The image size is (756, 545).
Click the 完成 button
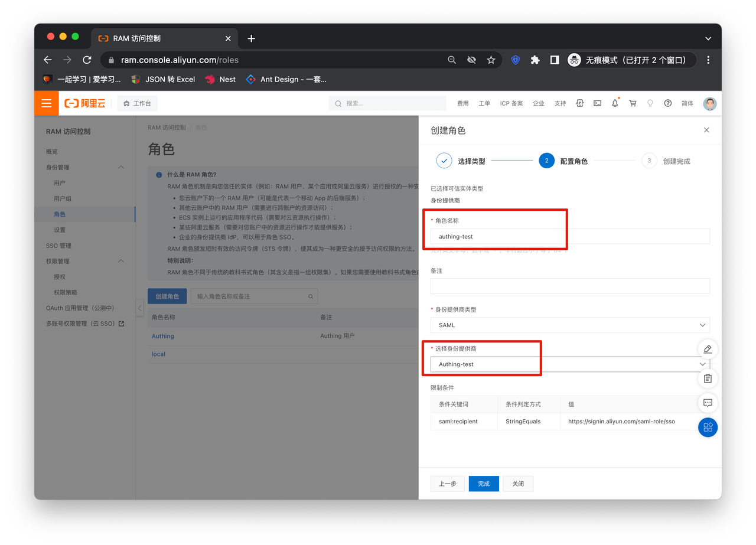484,484
